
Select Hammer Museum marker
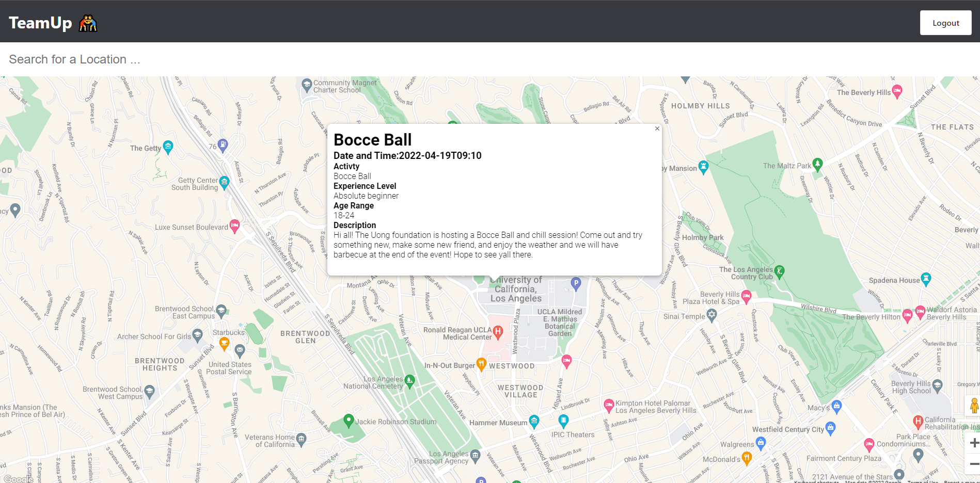(x=534, y=422)
